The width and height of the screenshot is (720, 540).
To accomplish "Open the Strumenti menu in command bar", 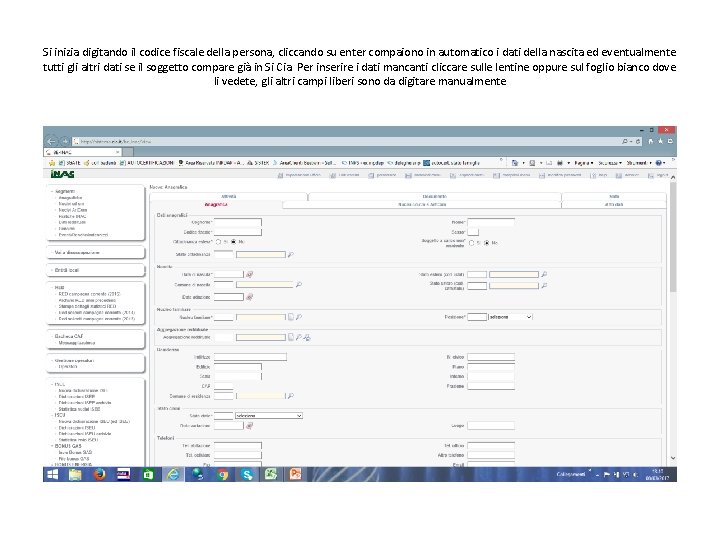I will click(639, 163).
